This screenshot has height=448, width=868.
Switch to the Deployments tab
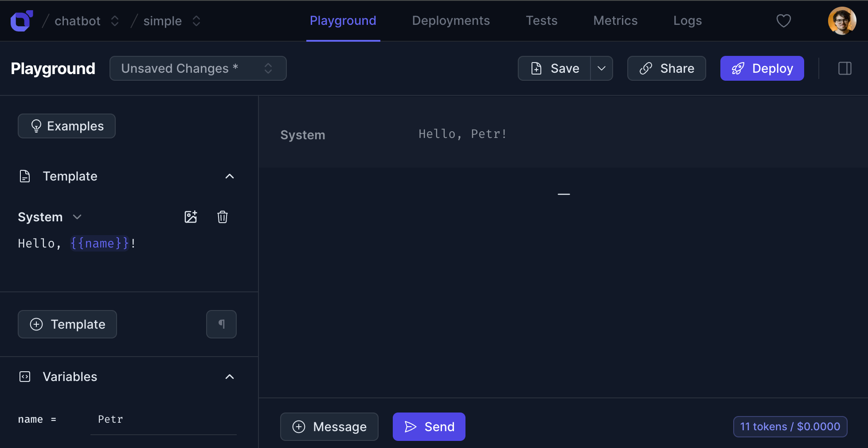pos(451,21)
